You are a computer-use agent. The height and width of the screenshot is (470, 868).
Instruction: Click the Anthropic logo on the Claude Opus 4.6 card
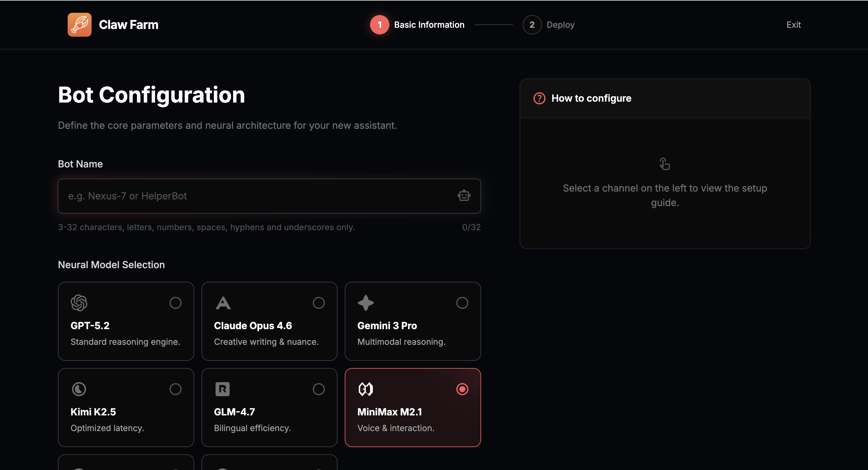click(223, 303)
